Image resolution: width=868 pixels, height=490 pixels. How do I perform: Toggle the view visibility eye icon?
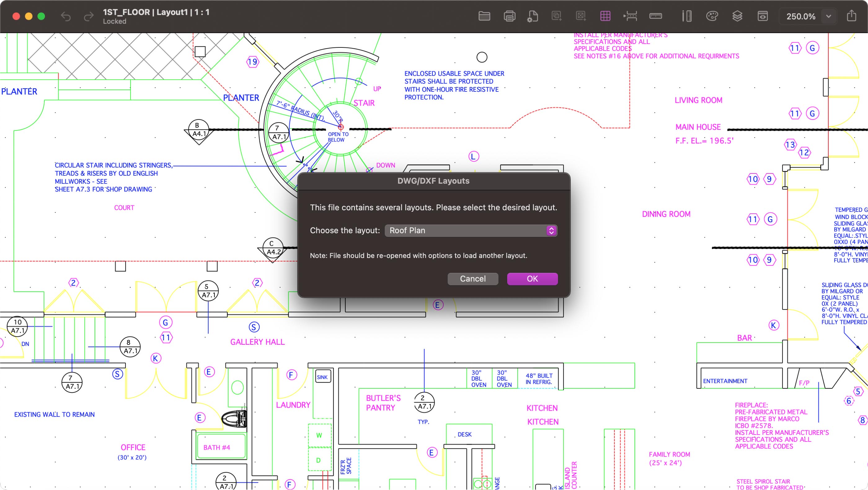point(763,16)
